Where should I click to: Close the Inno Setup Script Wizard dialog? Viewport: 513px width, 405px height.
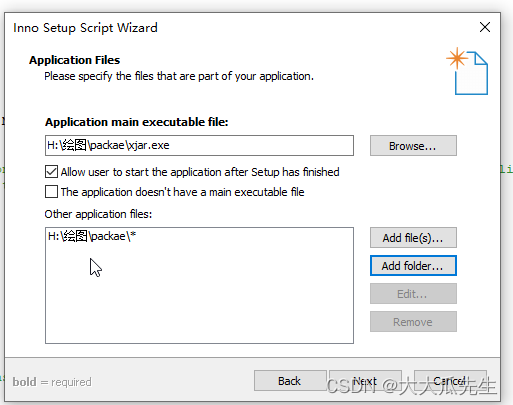point(485,27)
